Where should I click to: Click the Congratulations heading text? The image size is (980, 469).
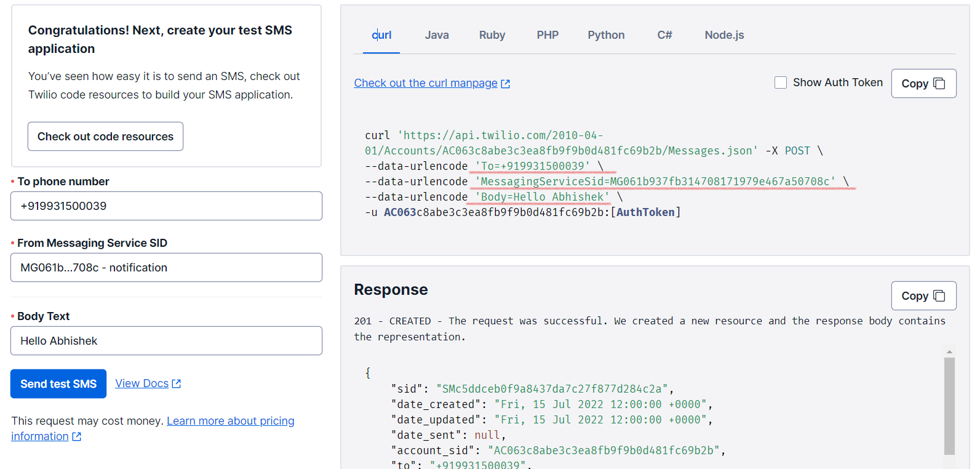tap(160, 39)
